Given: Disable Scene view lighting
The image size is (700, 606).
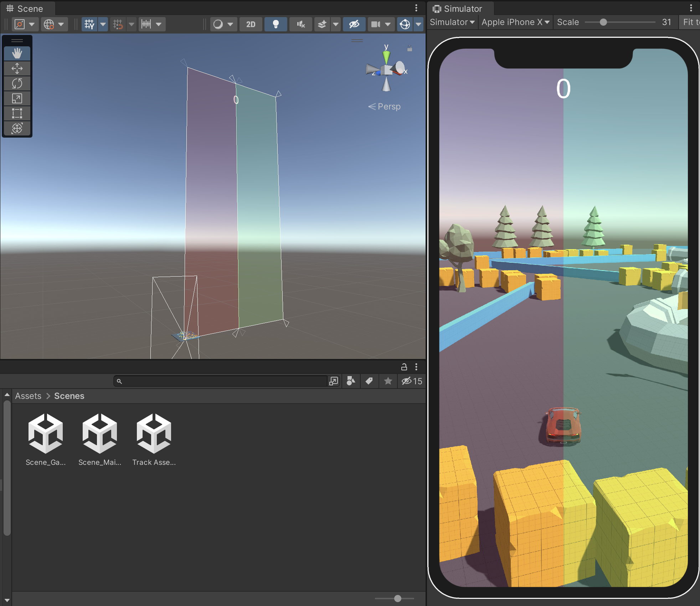Looking at the screenshot, I should tap(275, 24).
